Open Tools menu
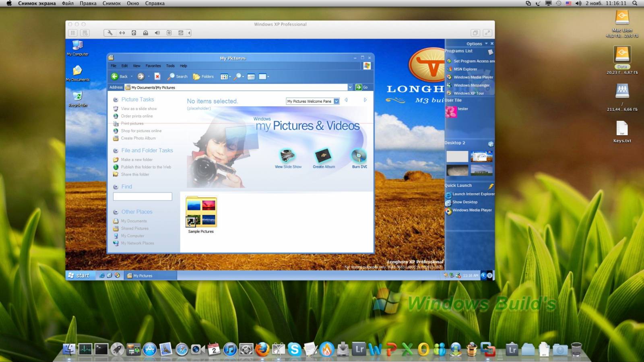Screen dimensions: 644x362 pyautogui.click(x=170, y=66)
